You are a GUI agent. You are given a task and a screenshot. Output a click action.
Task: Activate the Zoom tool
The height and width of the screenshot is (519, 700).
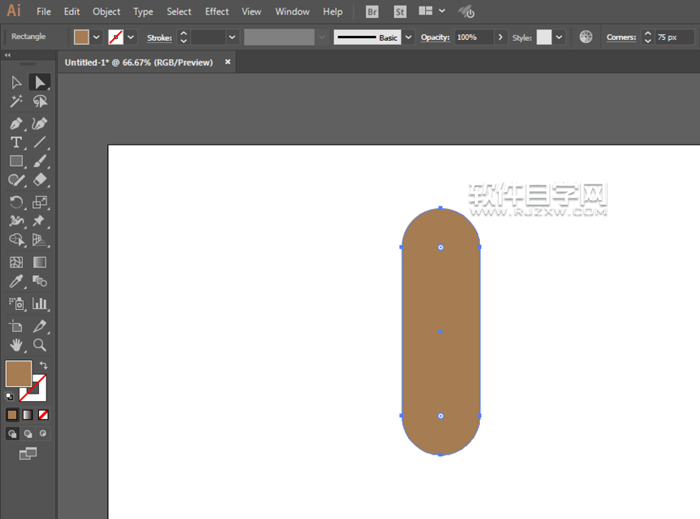(x=40, y=345)
